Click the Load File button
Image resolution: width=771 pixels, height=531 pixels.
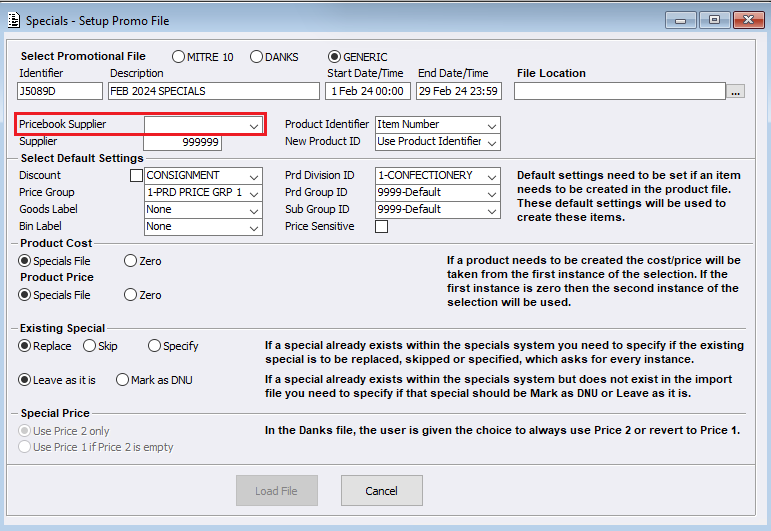[277, 491]
